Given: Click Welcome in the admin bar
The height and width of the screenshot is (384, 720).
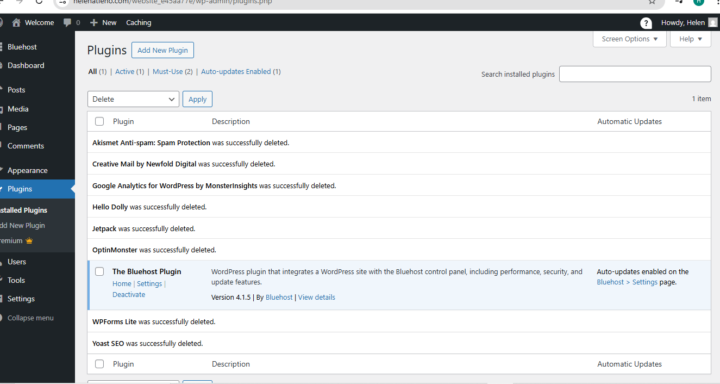Looking at the screenshot, I should pos(39,23).
